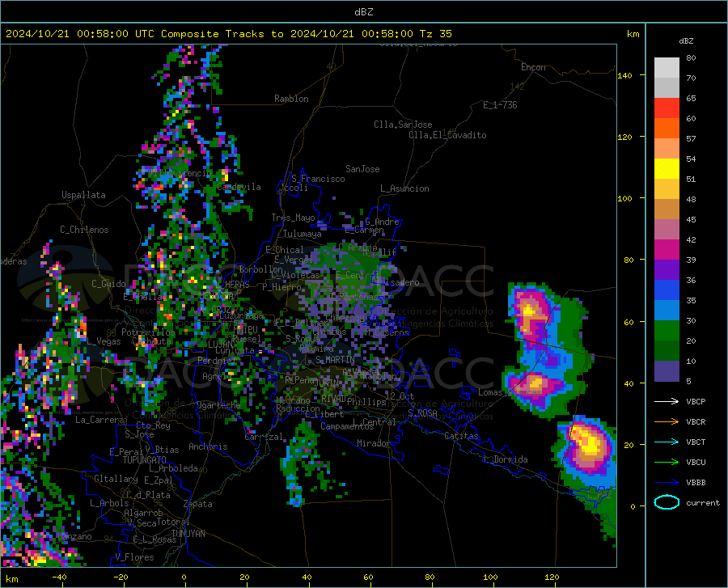Click the Algarrob label
This screenshot has height=588, width=728.
tap(143, 513)
